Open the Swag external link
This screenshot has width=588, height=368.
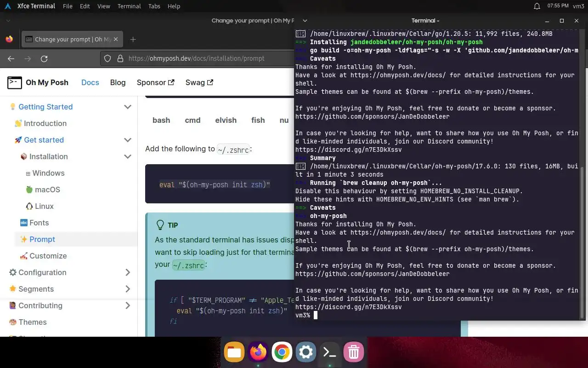point(199,82)
